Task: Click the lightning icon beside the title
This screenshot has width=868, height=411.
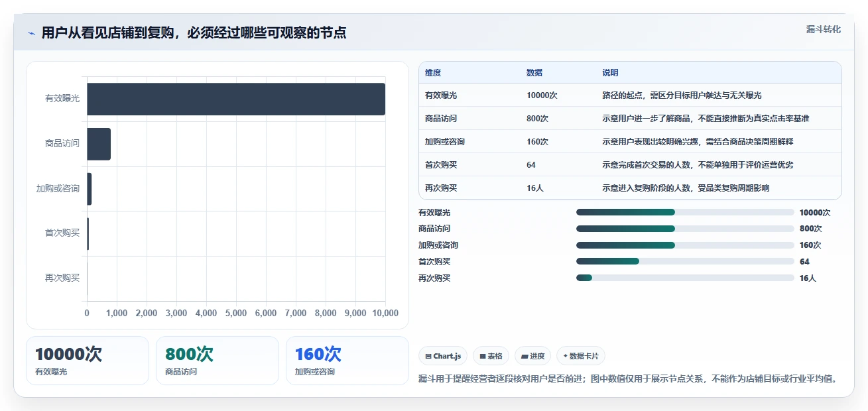Action: (x=31, y=33)
